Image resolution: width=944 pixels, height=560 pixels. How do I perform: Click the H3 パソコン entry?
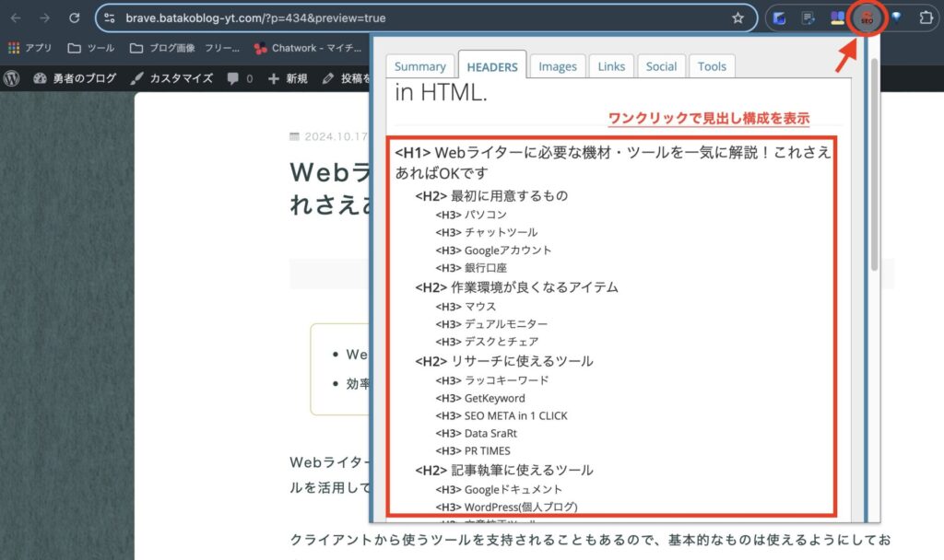pyautogui.click(x=471, y=215)
